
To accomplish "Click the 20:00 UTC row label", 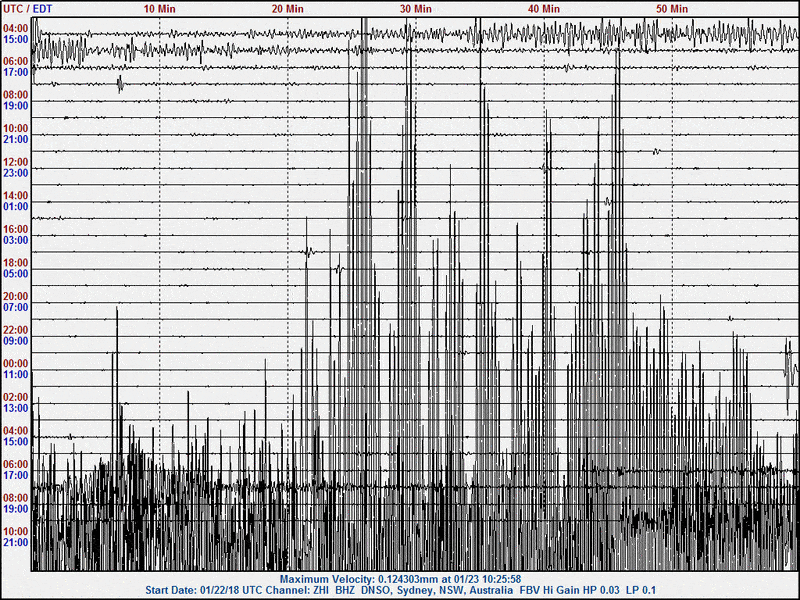I will tap(16, 297).
